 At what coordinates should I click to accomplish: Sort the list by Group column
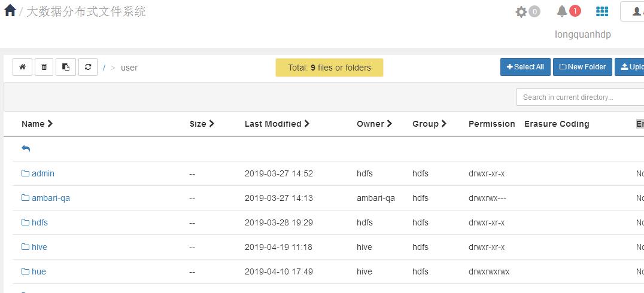[x=429, y=124]
